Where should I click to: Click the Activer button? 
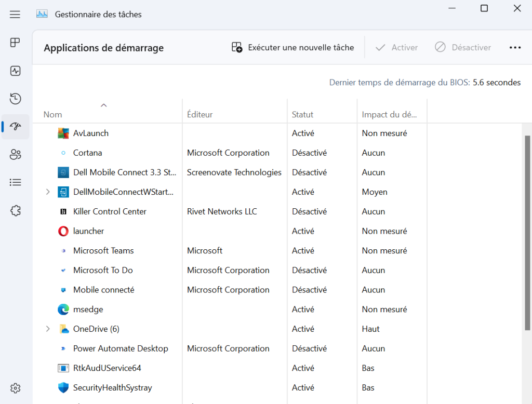click(396, 47)
